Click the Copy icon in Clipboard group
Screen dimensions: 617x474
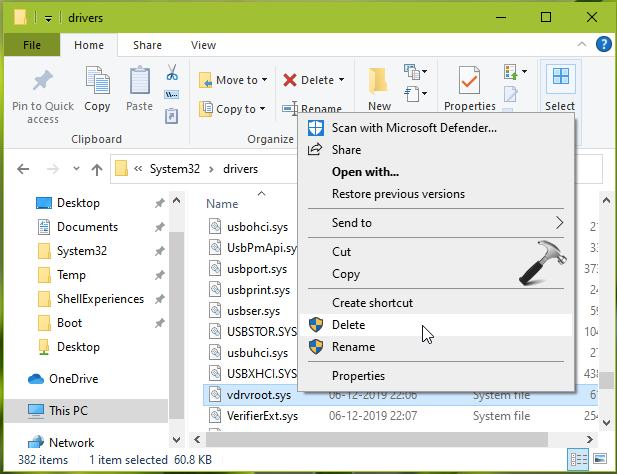click(98, 83)
